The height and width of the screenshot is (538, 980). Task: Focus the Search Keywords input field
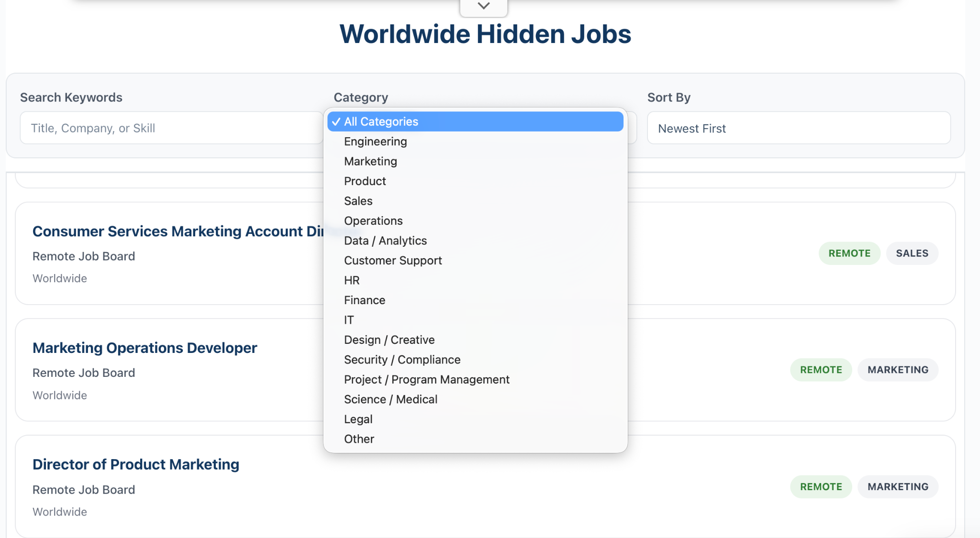tap(171, 128)
